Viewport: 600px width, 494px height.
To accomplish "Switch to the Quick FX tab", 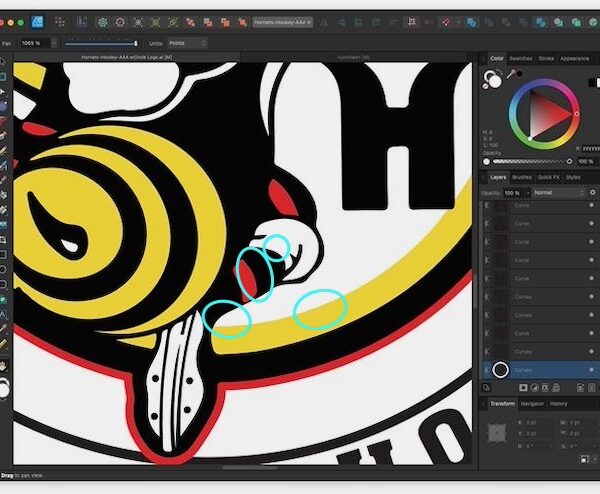I will click(548, 177).
